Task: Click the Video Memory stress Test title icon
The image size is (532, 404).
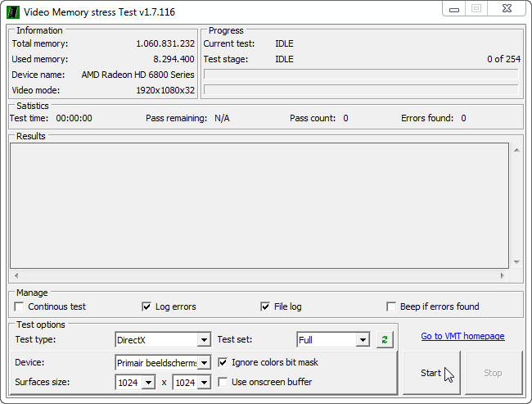Action: pyautogui.click(x=13, y=12)
